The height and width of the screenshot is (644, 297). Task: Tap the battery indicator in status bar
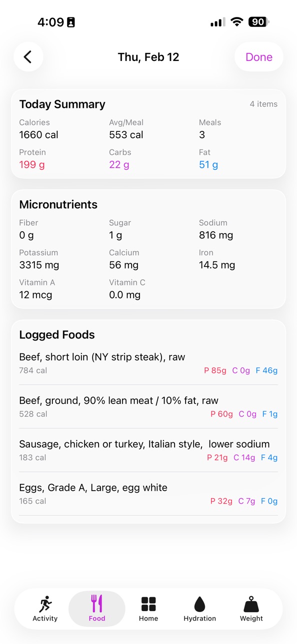(x=259, y=22)
